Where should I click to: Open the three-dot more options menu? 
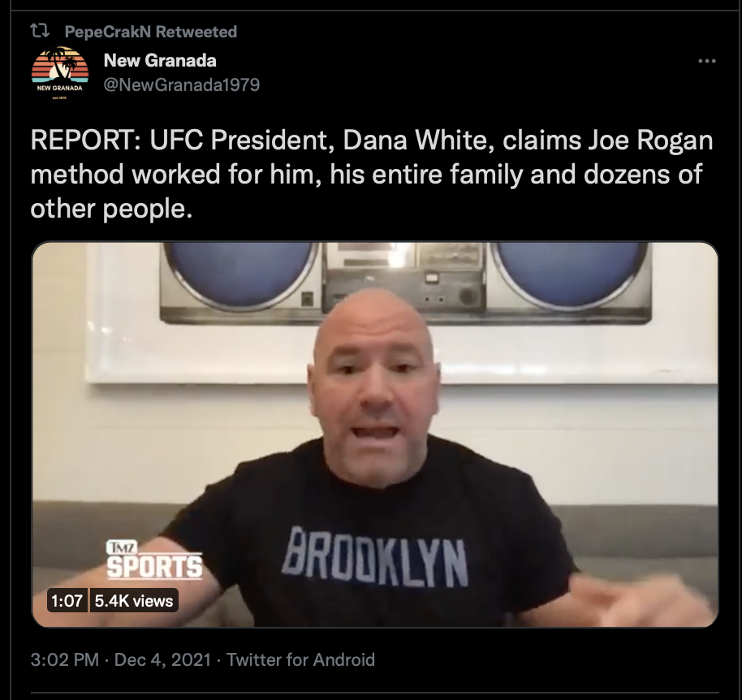click(x=707, y=61)
